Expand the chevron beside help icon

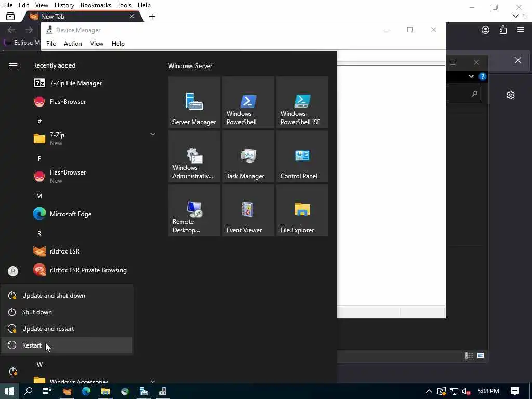click(x=471, y=76)
